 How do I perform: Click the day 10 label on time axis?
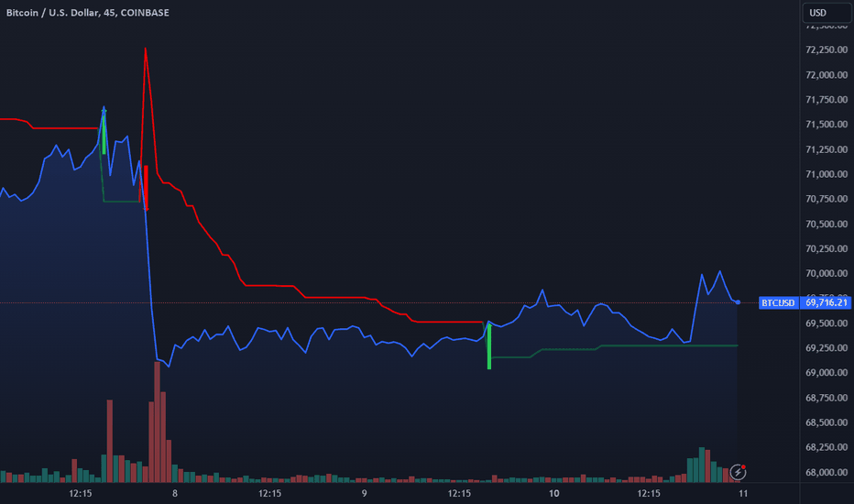point(553,494)
